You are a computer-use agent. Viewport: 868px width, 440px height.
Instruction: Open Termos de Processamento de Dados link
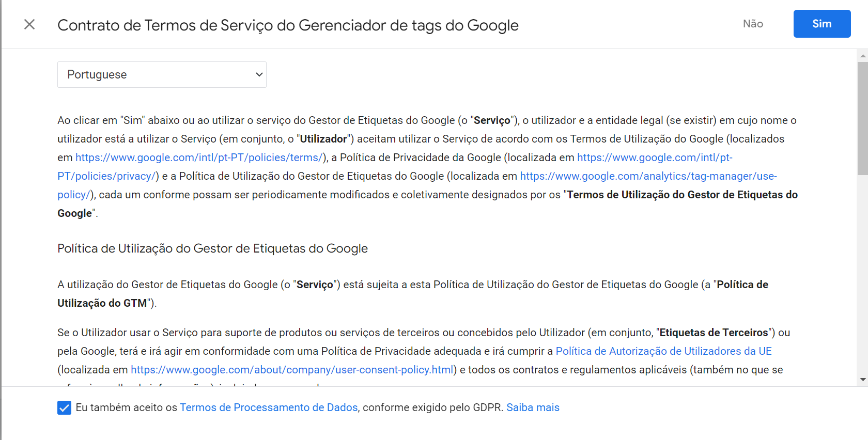269,407
